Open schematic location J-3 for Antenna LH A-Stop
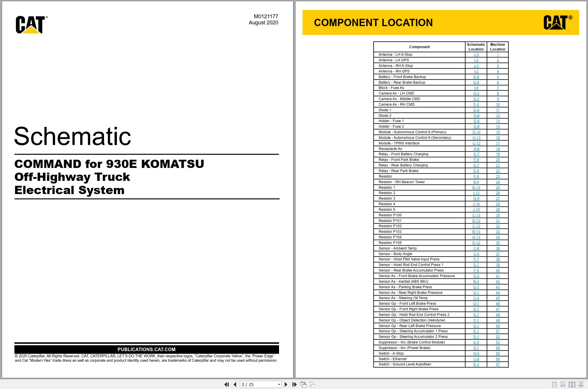Image resolution: width=588 pixels, height=389 pixels. point(476,55)
